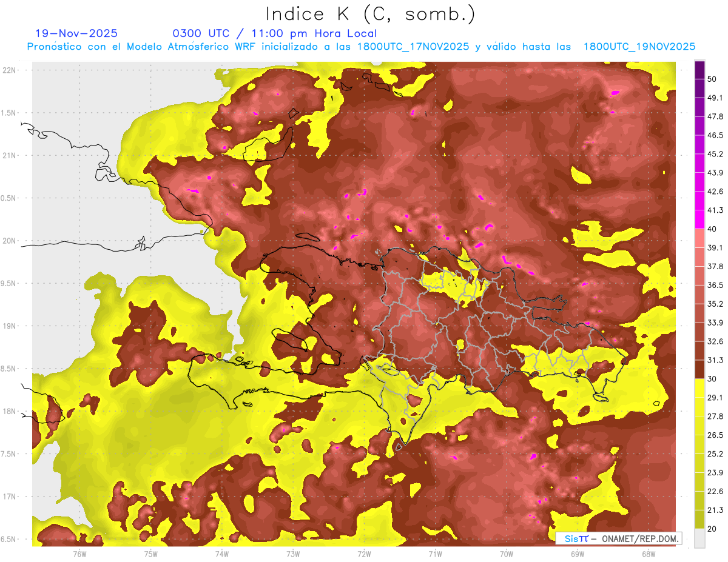Click the "73W" longitude label
Image resolution: width=728 pixels, height=562 pixels.
click(293, 554)
